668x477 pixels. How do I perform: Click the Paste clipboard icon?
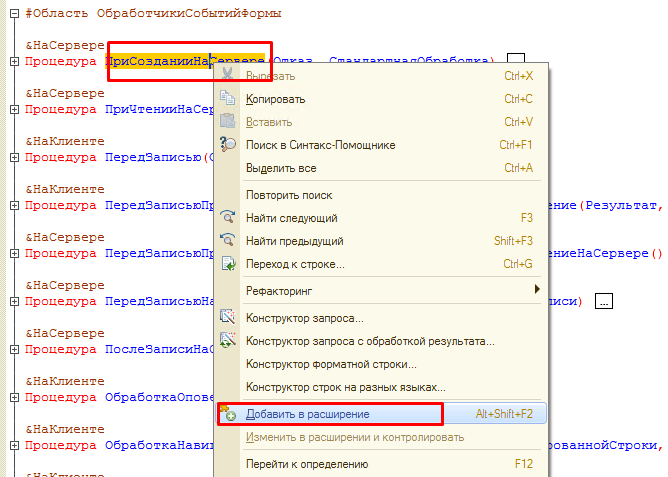(227, 121)
